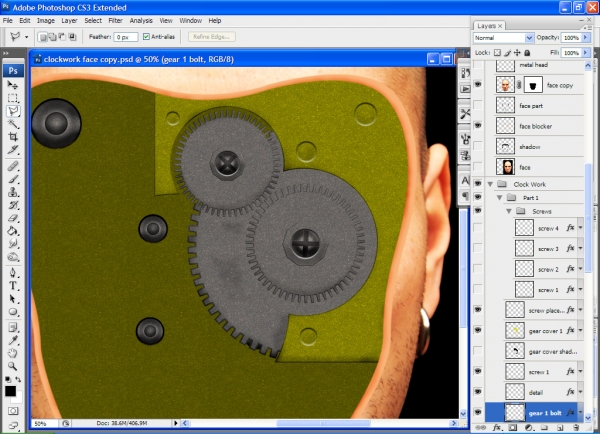Open the Analysis menu
This screenshot has height=434, width=600.
coord(141,21)
